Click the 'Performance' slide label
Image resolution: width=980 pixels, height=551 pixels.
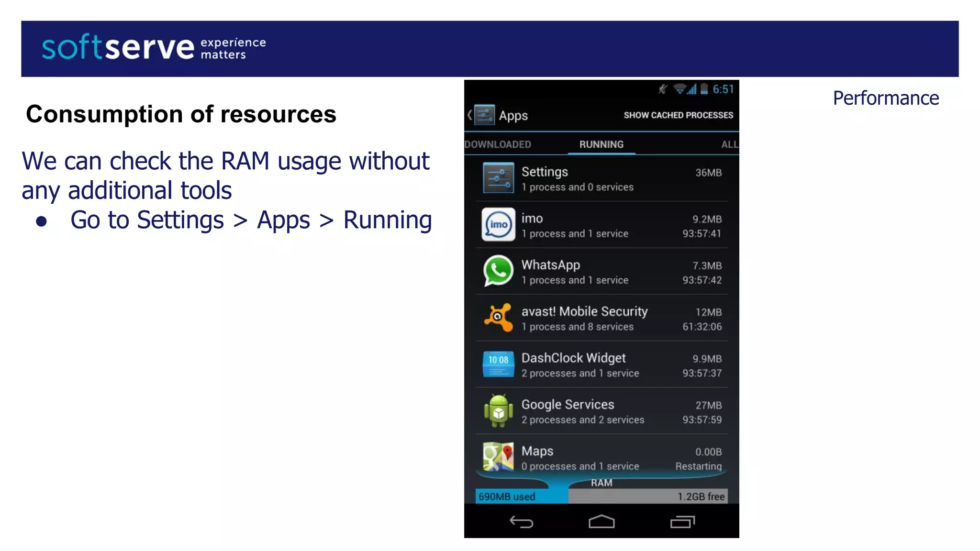pos(886,98)
